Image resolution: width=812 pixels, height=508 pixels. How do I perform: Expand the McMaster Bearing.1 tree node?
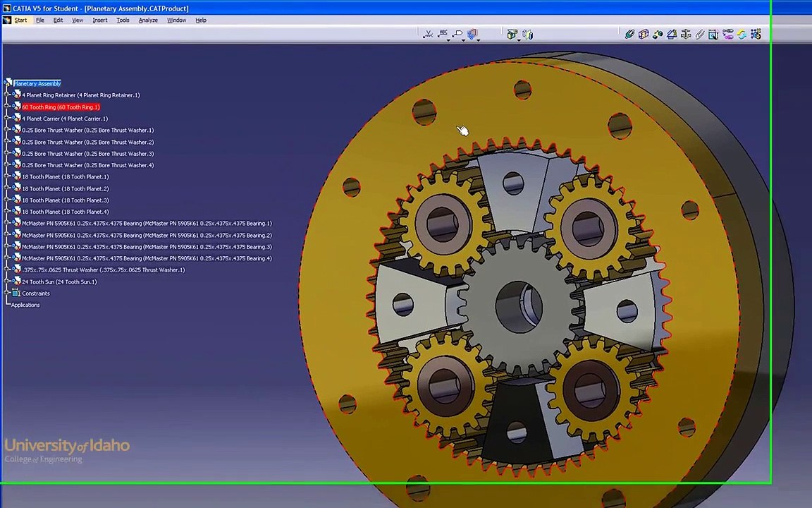tap(7, 223)
